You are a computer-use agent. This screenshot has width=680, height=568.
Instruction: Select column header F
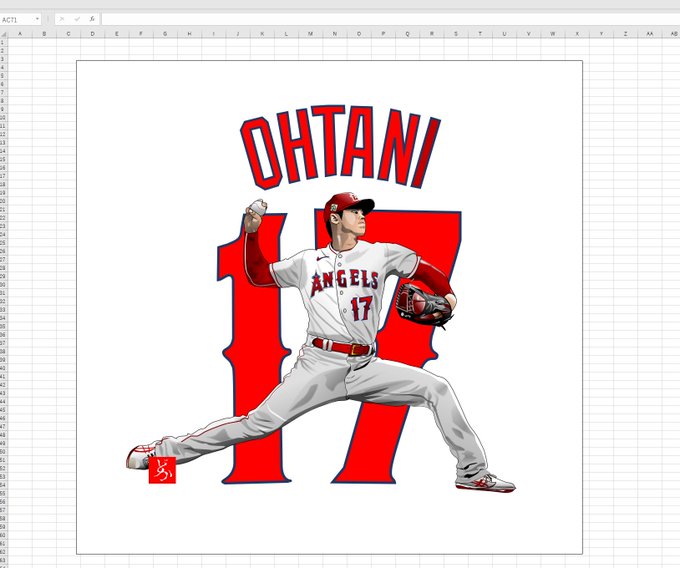tap(141, 34)
